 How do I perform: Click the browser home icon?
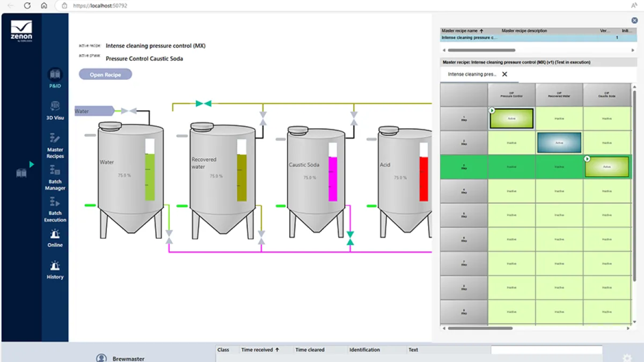44,5
